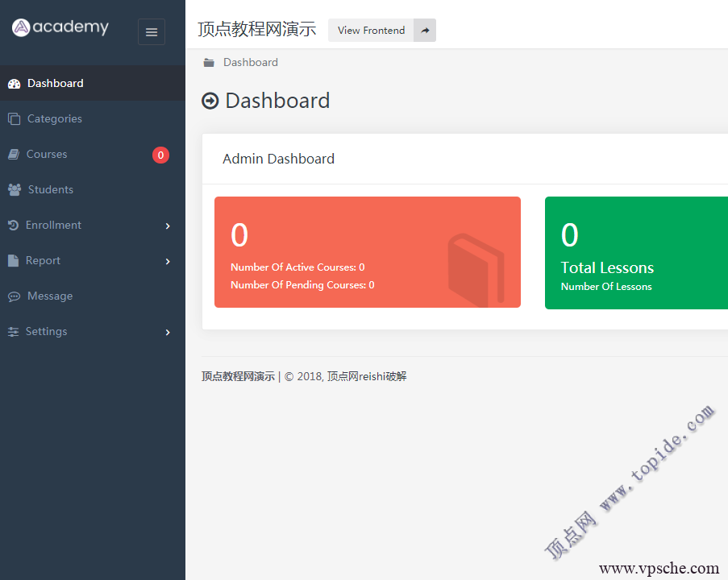728x580 pixels.
Task: Open the Categories menu item
Action: [x=55, y=119]
